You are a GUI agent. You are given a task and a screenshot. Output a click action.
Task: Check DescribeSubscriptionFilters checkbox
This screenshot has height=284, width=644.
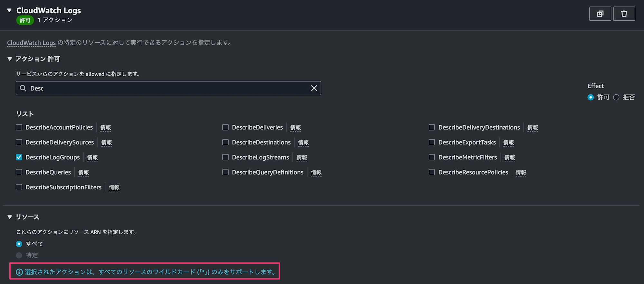click(x=19, y=187)
